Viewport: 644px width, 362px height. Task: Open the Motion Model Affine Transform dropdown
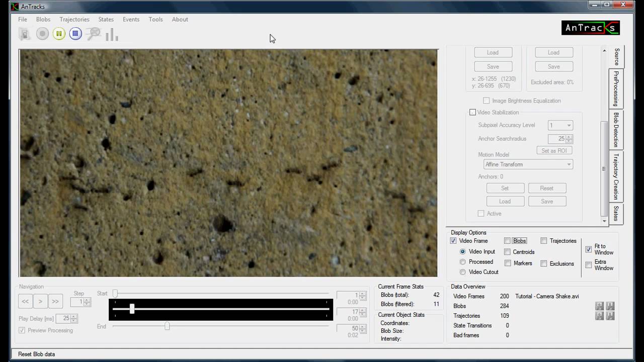point(528,164)
